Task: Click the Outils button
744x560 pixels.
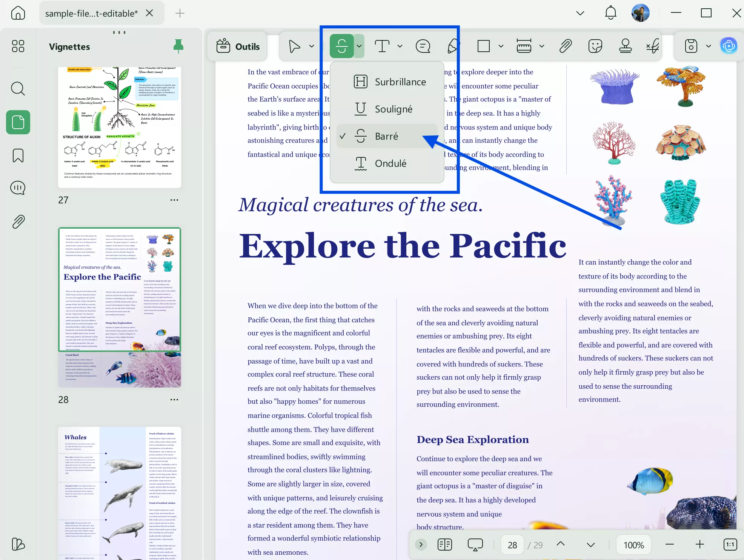Action: tap(238, 46)
